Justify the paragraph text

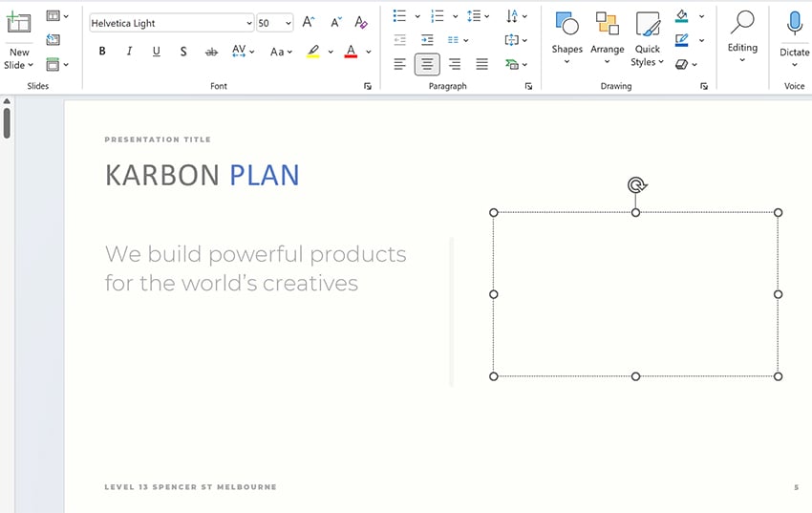click(481, 64)
